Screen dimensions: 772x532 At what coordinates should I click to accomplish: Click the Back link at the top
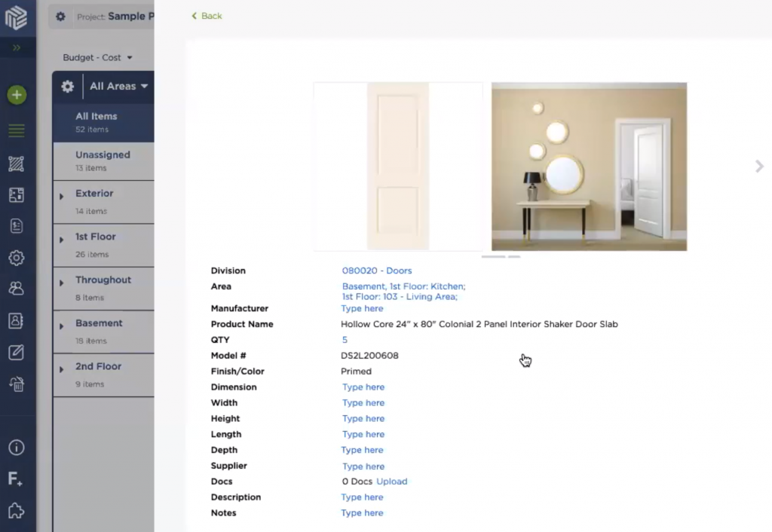tap(206, 15)
